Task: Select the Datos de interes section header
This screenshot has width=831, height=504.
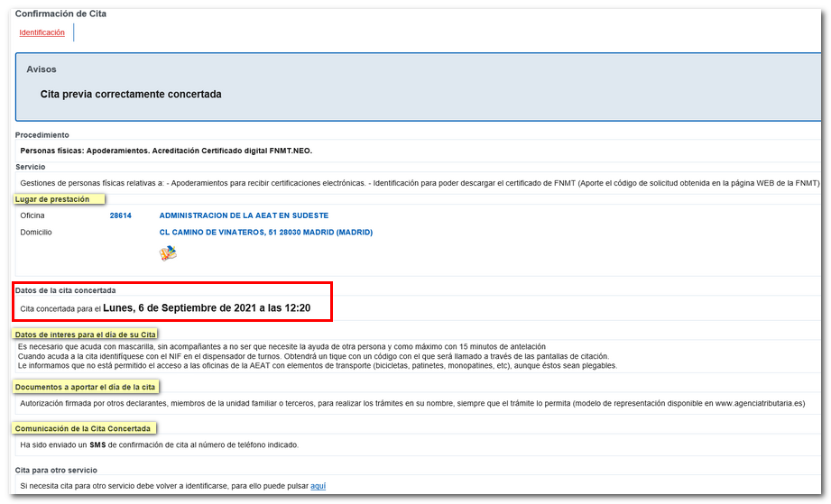Action: (86, 334)
